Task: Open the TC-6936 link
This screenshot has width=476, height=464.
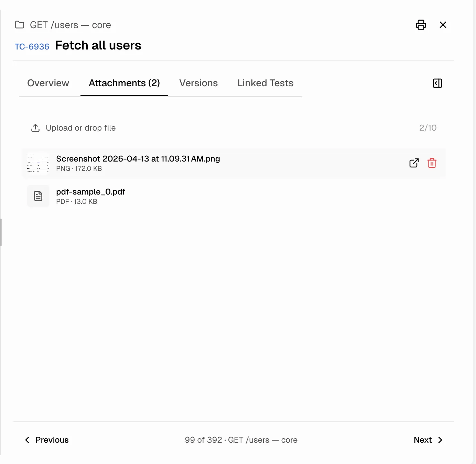Action: [32, 46]
